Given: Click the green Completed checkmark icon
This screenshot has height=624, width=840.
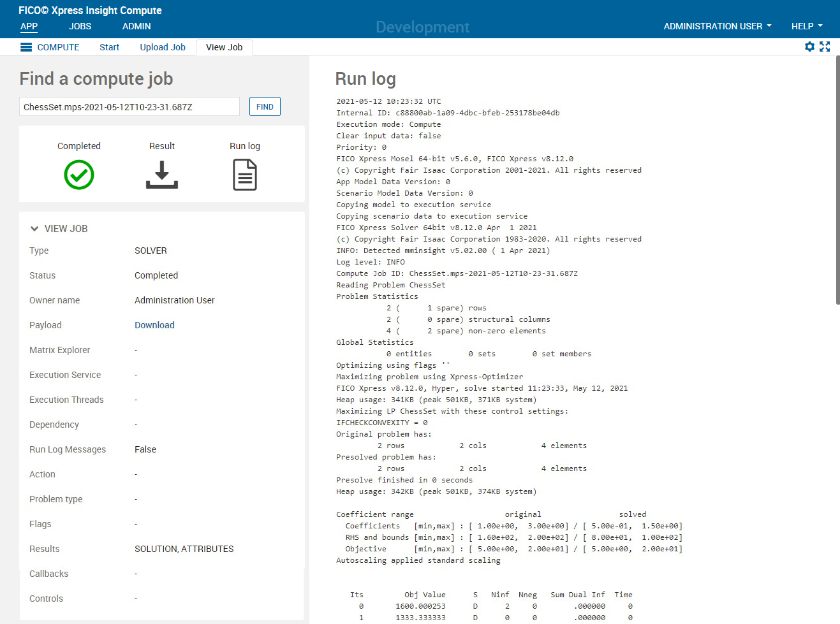Looking at the screenshot, I should point(79,175).
